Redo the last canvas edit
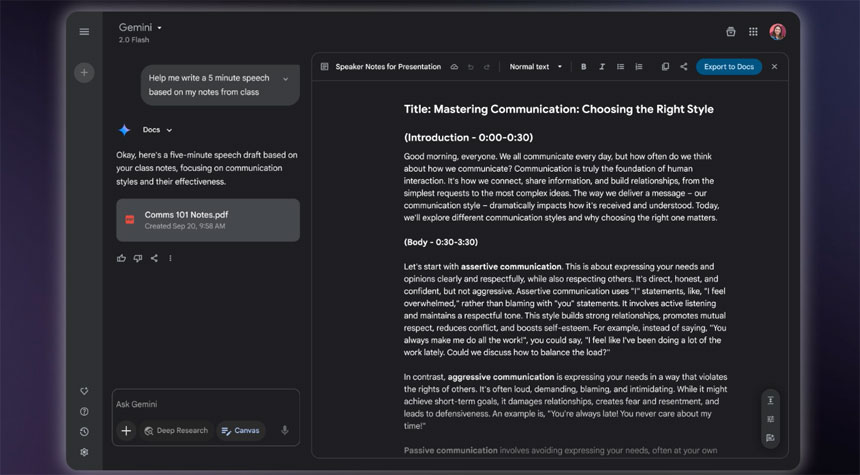 [x=486, y=67]
